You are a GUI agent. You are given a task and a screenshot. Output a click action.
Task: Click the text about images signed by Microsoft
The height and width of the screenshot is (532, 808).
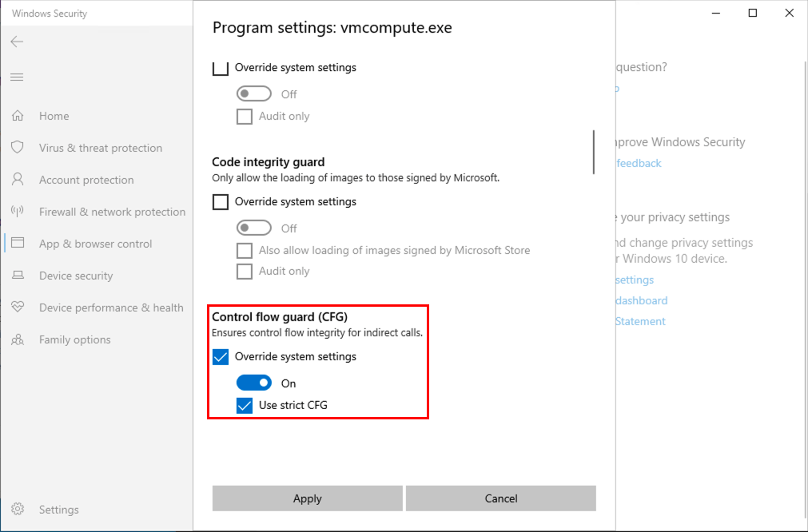(356, 178)
